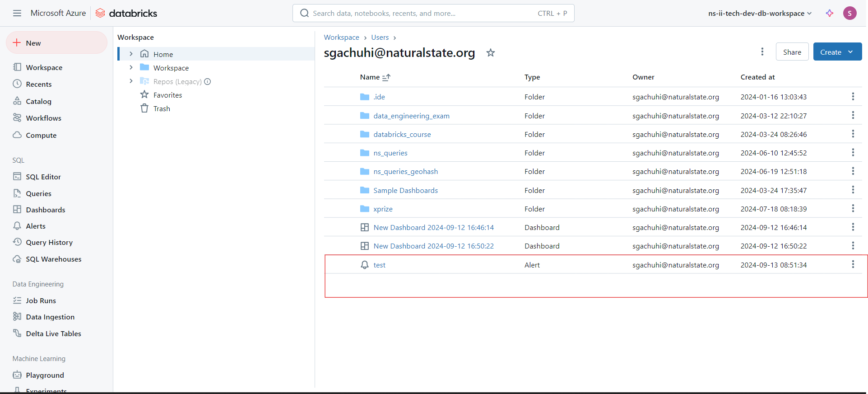Open row actions for databricks_course folder

click(853, 134)
